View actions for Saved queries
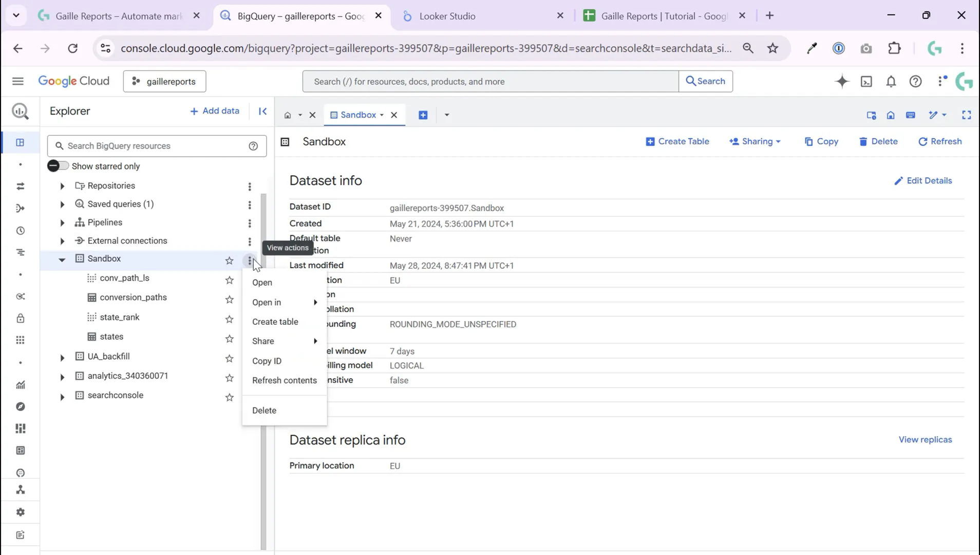Image resolution: width=980 pixels, height=555 pixels. [x=250, y=205]
